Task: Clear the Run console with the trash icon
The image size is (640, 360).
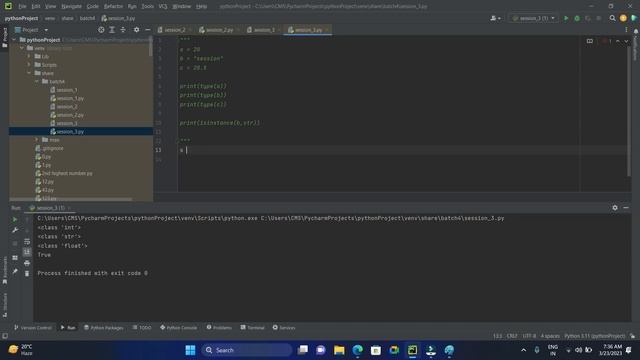Action: [27, 274]
